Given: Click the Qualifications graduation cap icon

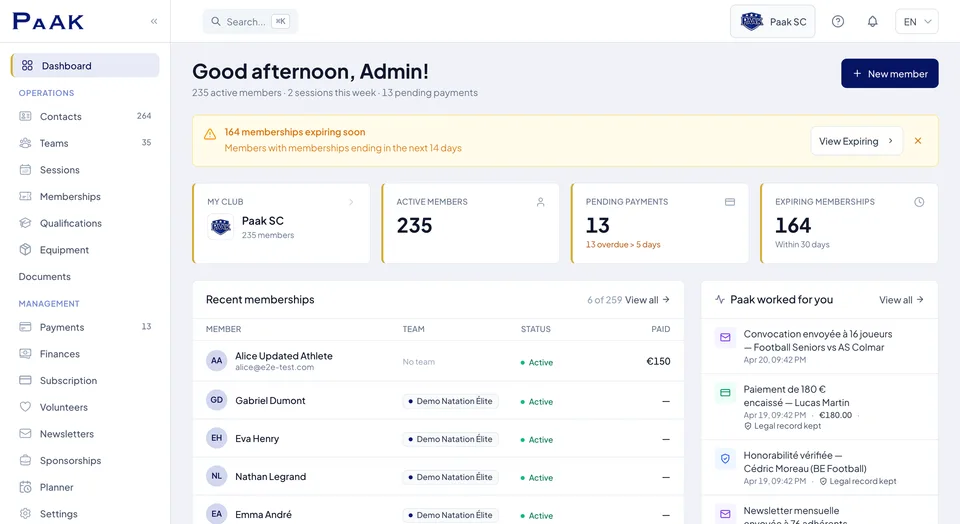Looking at the screenshot, I should point(25,223).
